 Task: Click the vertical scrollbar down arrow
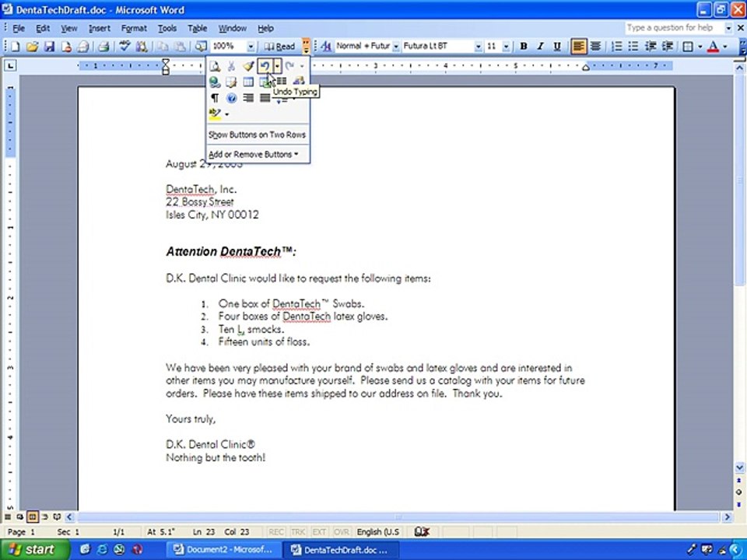(739, 467)
